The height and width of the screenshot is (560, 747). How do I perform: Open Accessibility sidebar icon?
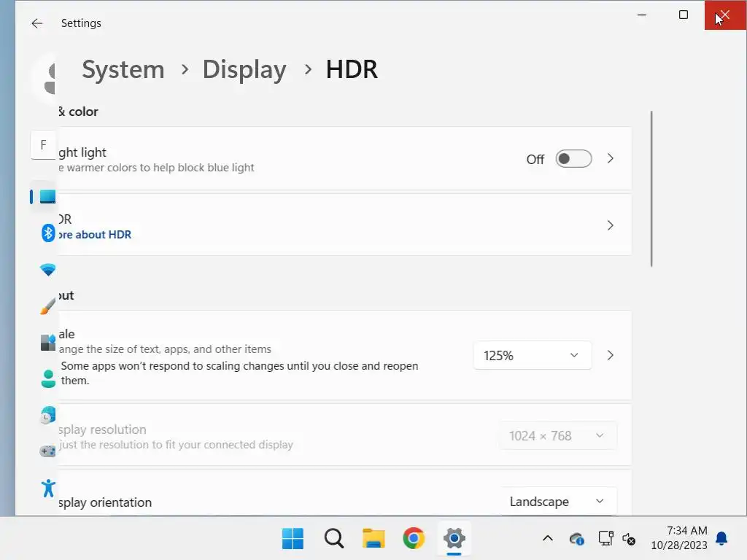pos(48,488)
